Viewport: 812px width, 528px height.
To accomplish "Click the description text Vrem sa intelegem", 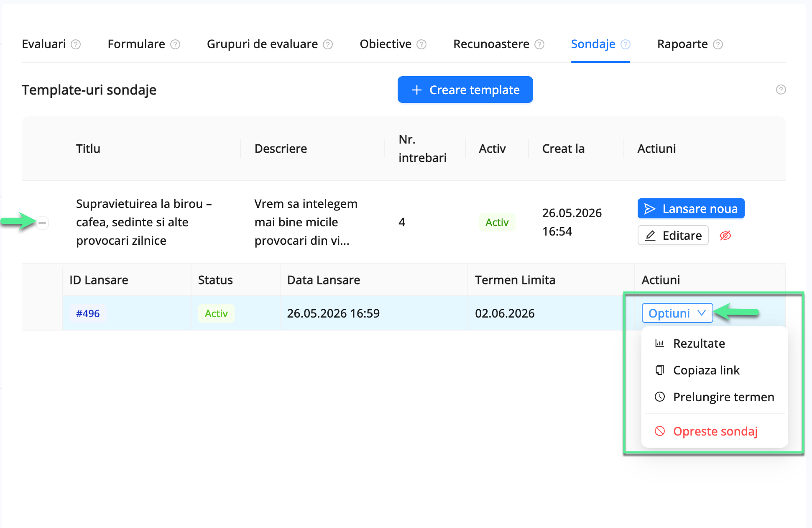I will coord(306,222).
